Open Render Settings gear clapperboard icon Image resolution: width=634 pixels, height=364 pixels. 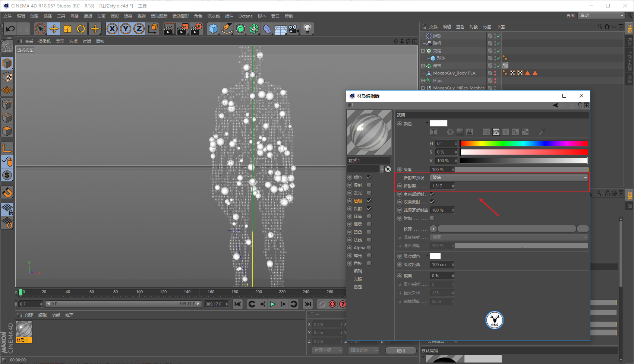(x=196, y=29)
